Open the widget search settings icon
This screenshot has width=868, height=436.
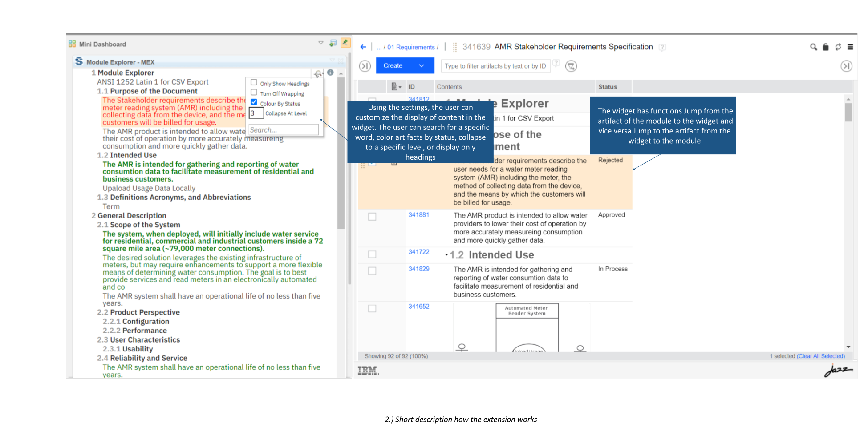click(318, 73)
